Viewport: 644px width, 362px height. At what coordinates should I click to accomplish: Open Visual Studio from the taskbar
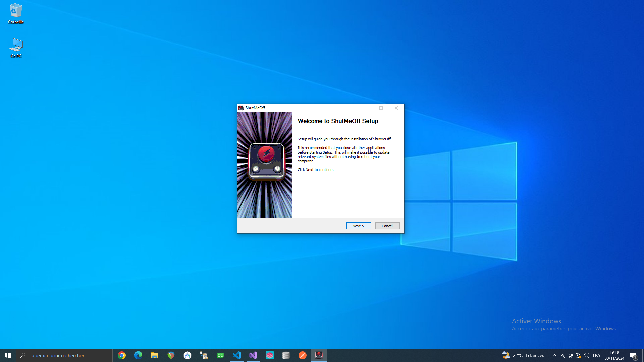253,355
